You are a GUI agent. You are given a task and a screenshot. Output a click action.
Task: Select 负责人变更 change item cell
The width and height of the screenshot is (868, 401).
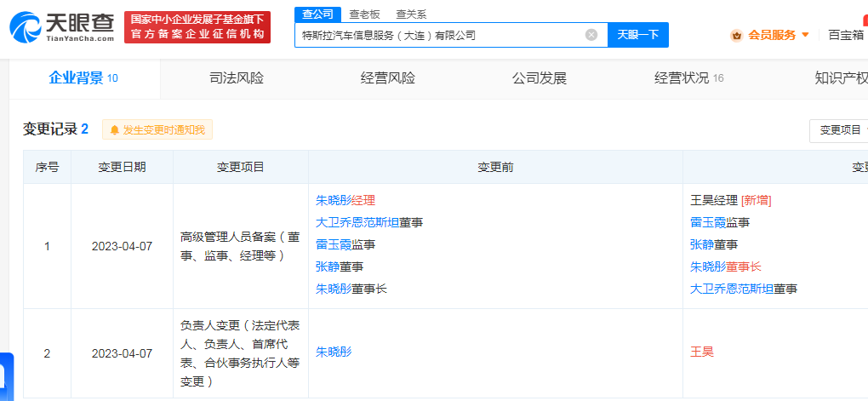click(240, 352)
